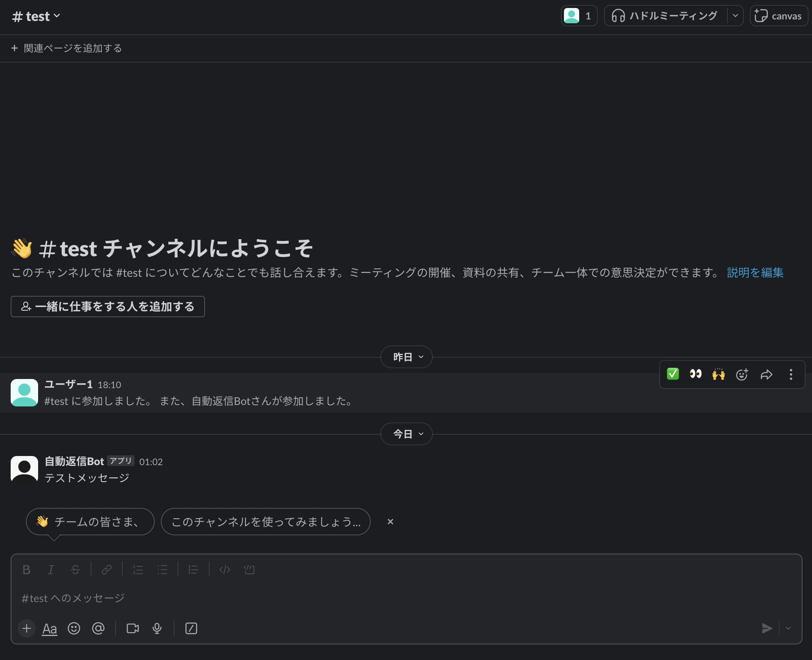Insert a mention with the @ icon
The width and height of the screenshot is (812, 660).
tap(98, 629)
